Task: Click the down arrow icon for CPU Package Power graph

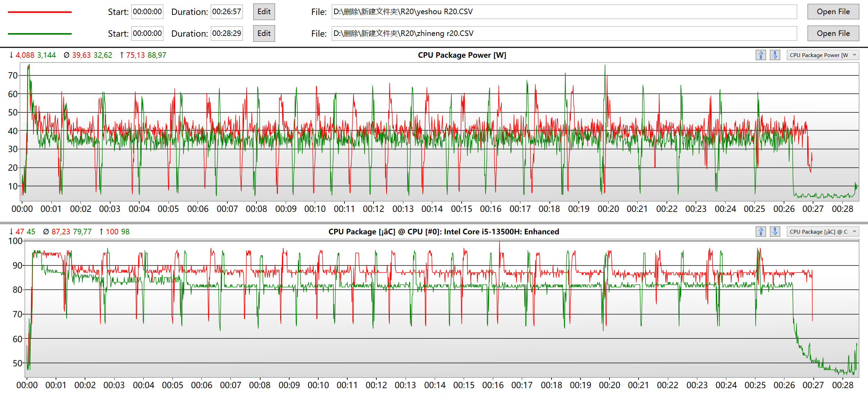Action: (775, 55)
